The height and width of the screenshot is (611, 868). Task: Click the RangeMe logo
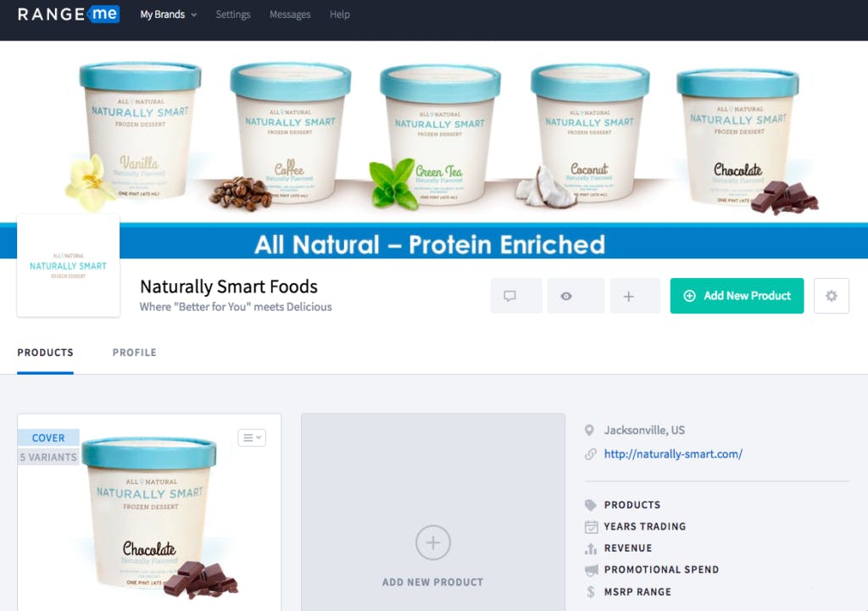pos(69,14)
